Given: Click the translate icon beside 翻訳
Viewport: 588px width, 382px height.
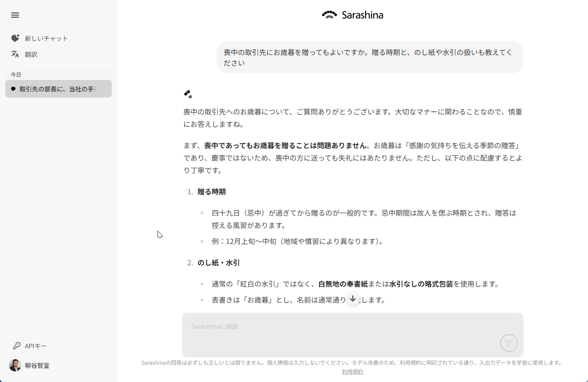Looking at the screenshot, I should (x=15, y=54).
